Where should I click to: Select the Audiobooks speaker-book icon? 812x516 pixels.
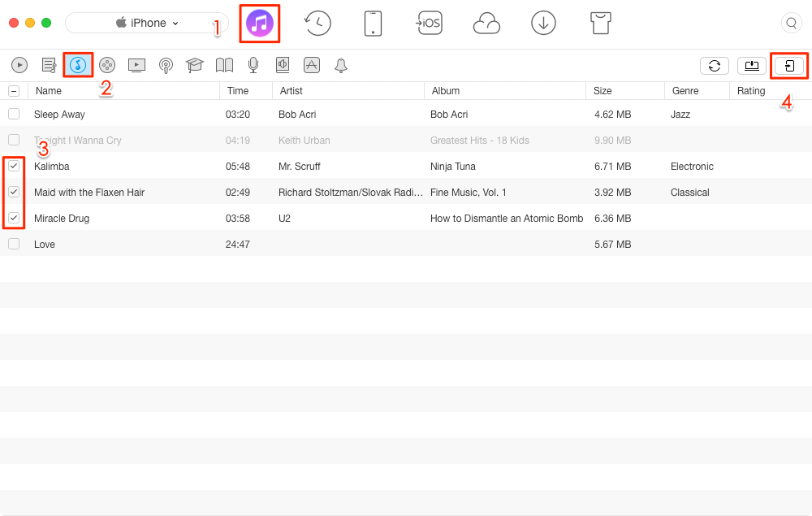pos(283,65)
